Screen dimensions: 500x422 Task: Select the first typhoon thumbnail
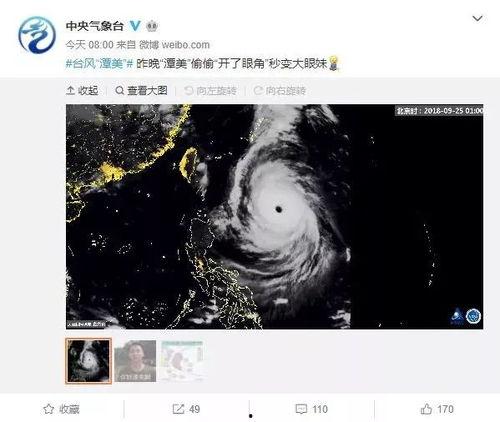coord(88,361)
